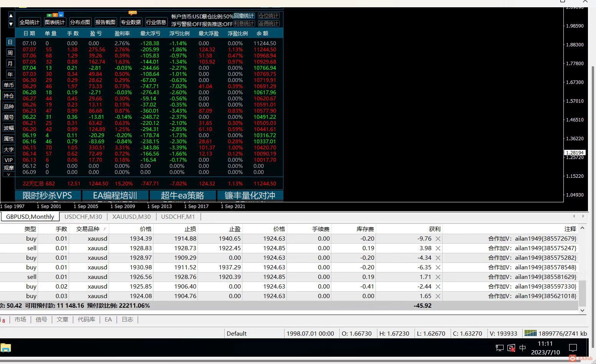
Task: Click the tray icon with red alert badge
Action: pyautogui.click(x=511, y=348)
